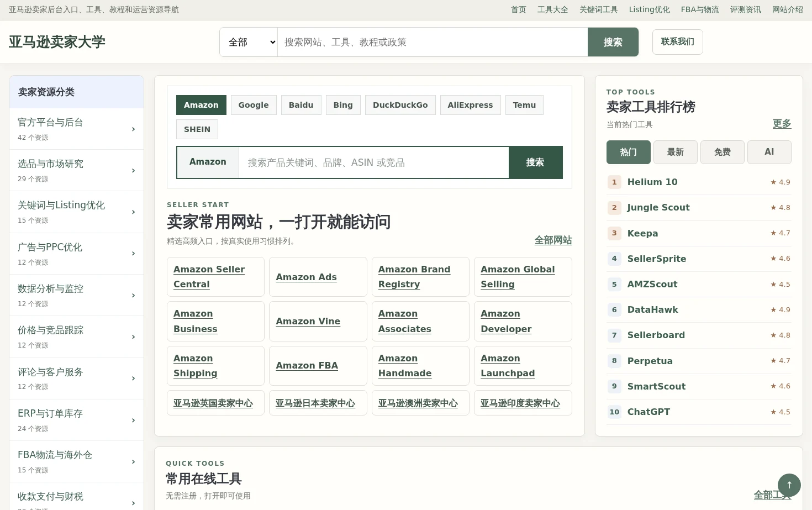
Task: Select the Temu search engine tab
Action: (524, 105)
